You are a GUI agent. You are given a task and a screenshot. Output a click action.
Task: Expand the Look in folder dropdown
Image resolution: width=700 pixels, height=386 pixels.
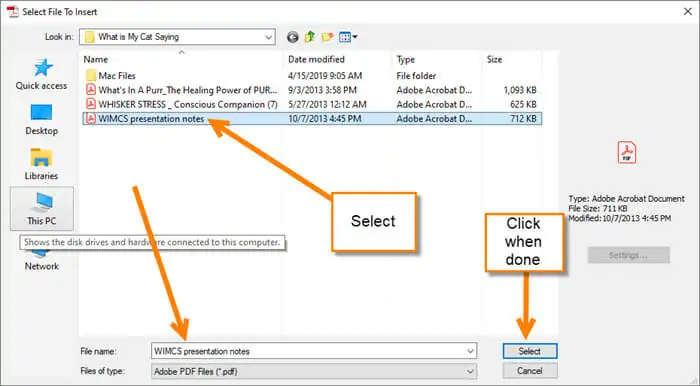268,37
